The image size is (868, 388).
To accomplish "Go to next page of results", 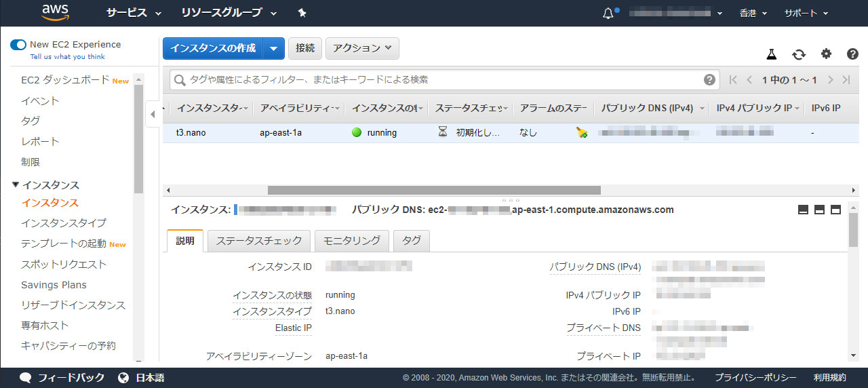I will pyautogui.click(x=830, y=80).
